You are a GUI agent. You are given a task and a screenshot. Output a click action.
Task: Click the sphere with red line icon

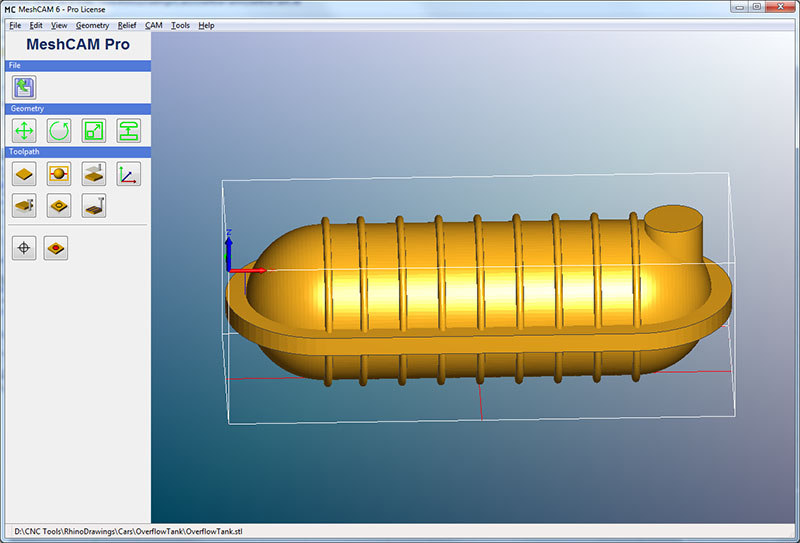(59, 174)
